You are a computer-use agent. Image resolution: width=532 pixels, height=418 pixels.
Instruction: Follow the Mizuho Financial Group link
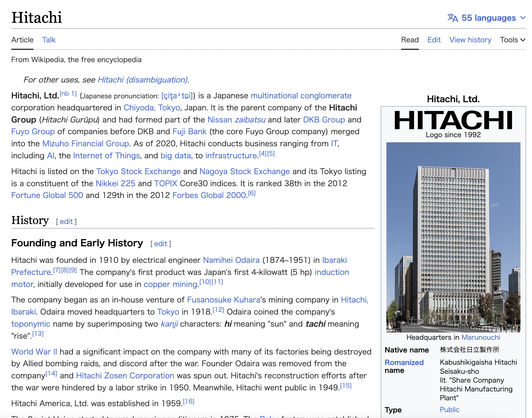click(86, 144)
